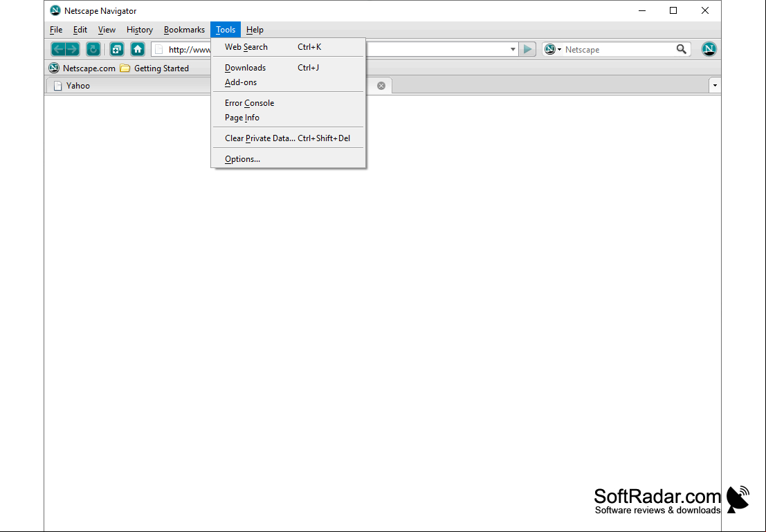Select Page Info in Tools menu
The image size is (766, 532).
[289, 118]
